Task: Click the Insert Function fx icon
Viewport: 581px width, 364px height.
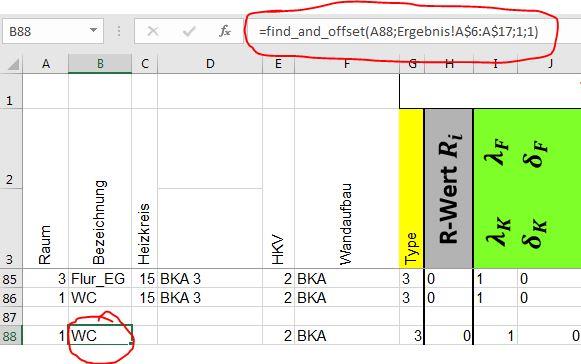Action: [225, 32]
